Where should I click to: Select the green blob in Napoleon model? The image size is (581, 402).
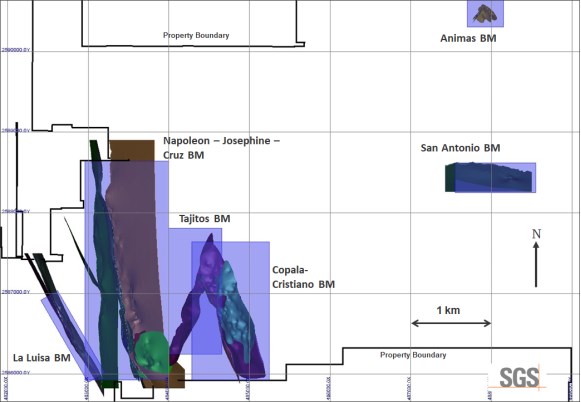click(x=151, y=352)
